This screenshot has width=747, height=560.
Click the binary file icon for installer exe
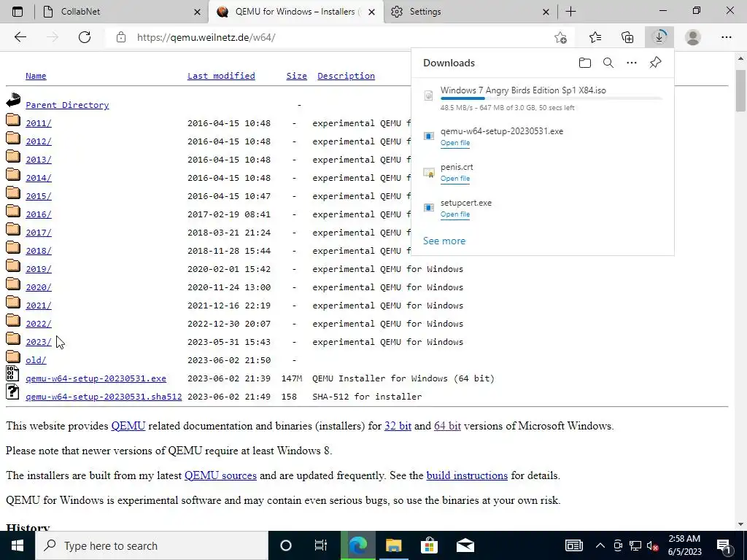[12, 373]
